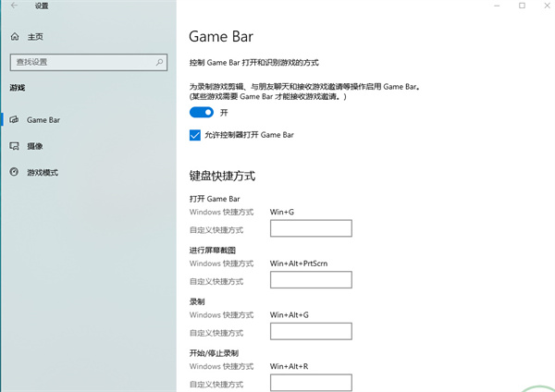Close the settings window
The image size is (555, 392).
[x=548, y=6]
